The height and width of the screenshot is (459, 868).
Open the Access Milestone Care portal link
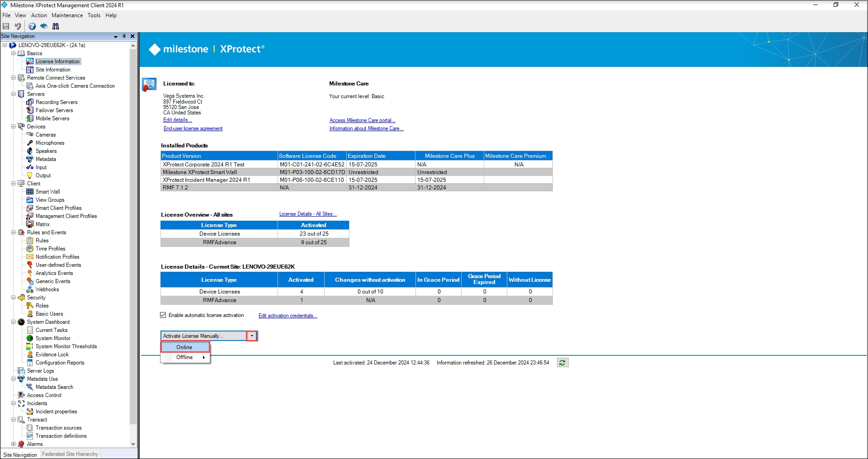pyautogui.click(x=362, y=120)
